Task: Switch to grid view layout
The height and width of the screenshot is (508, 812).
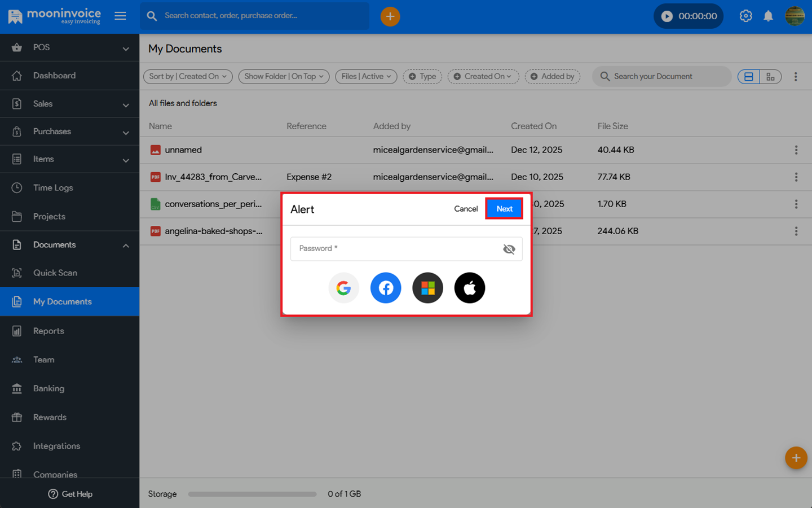Action: 770,77
